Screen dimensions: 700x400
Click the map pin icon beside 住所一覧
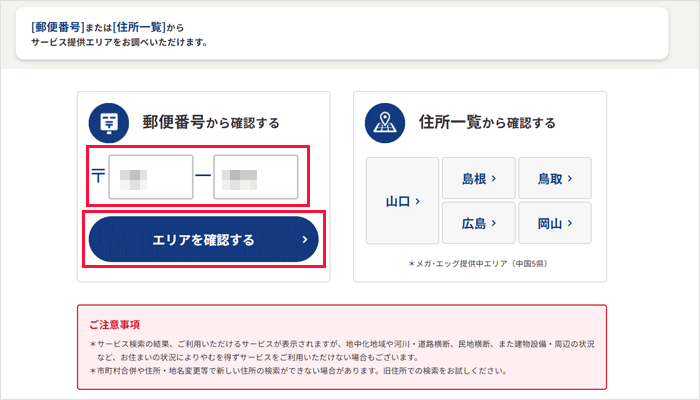pos(385,123)
